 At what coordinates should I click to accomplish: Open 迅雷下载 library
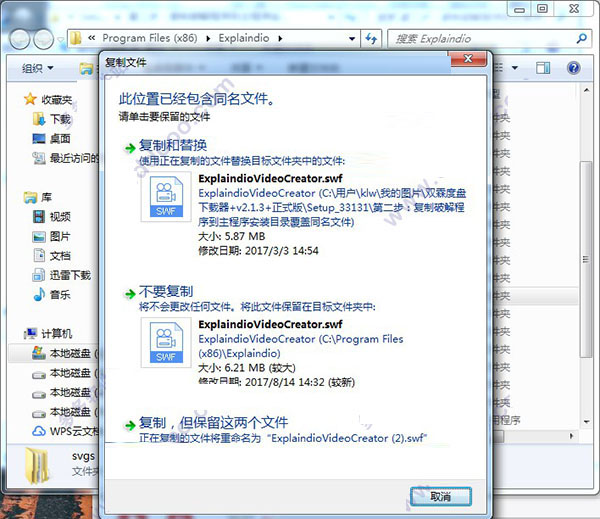(70, 275)
